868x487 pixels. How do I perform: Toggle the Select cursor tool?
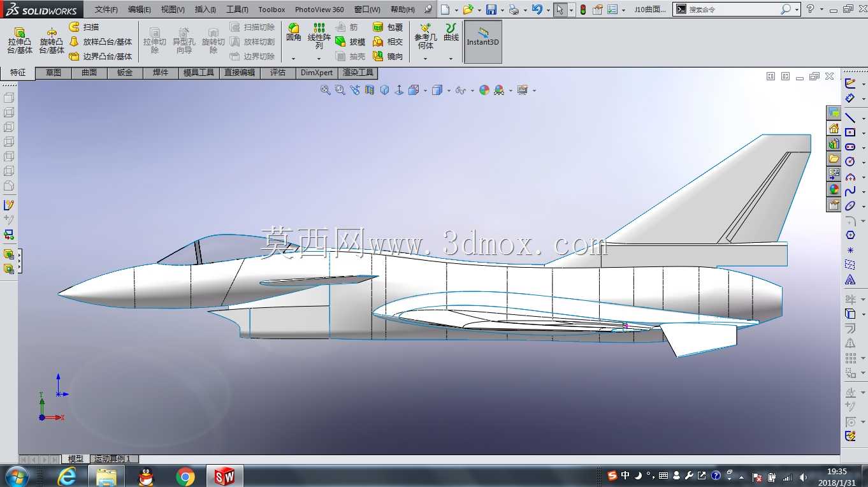click(x=559, y=10)
